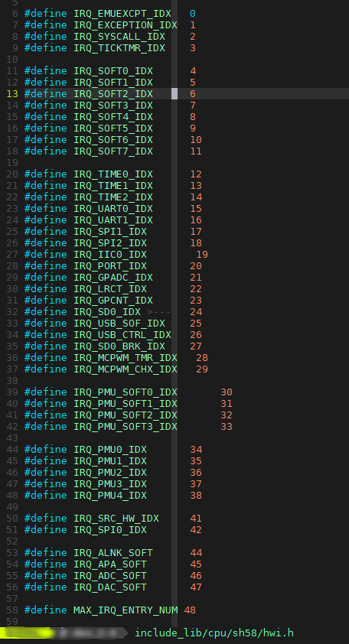Click the IRQ_GPADC_IDX identifier
Viewport: 349px width, 644px height.
[x=113, y=278]
